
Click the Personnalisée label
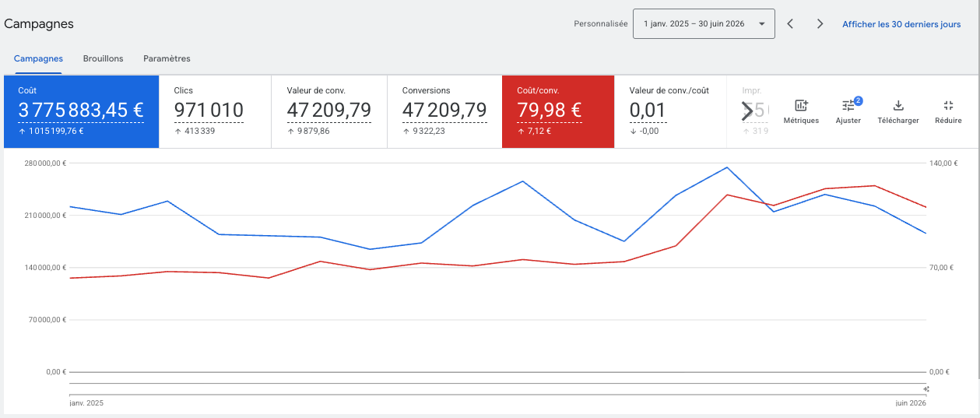[601, 24]
